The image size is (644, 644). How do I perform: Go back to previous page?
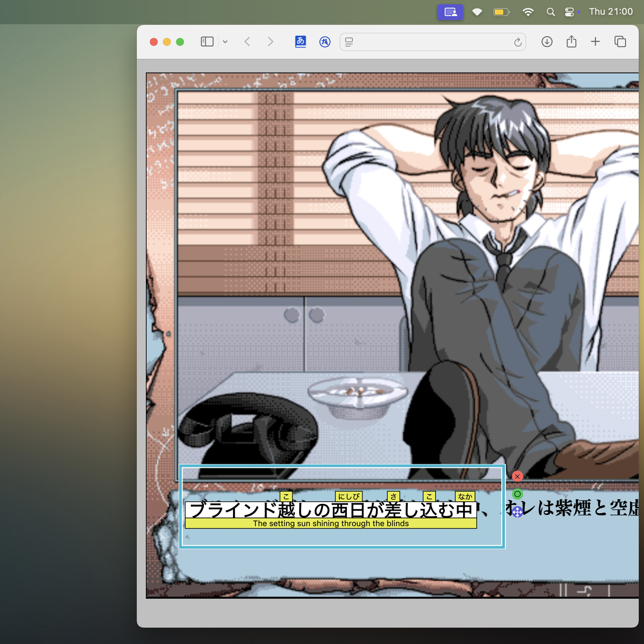click(247, 42)
